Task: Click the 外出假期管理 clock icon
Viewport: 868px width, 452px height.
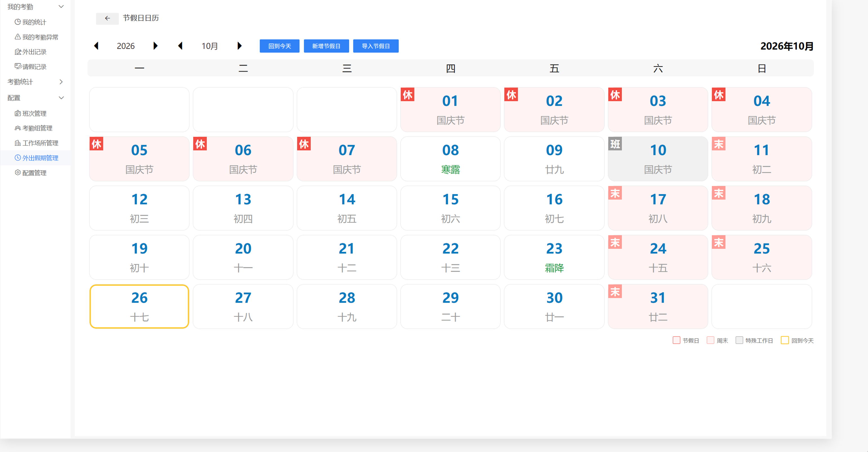Action: 17,158
